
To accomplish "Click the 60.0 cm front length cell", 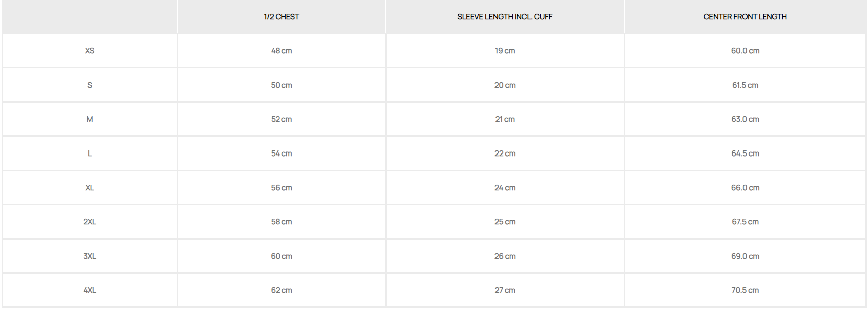I will (x=745, y=51).
